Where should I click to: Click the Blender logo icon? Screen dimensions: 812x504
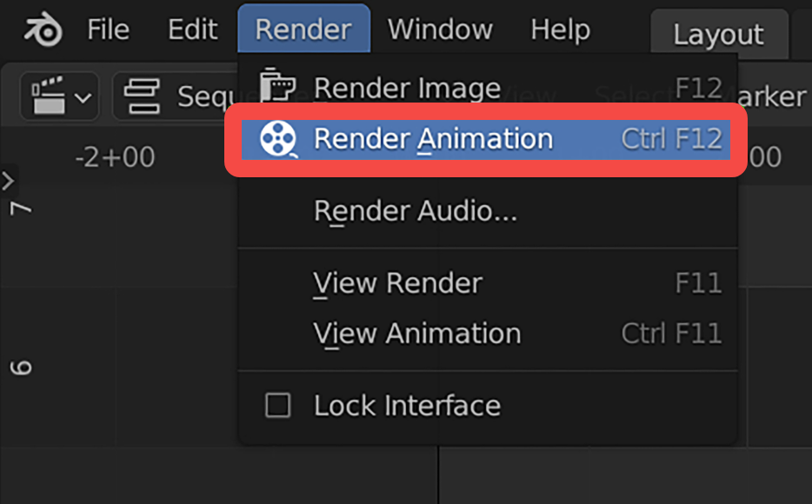point(41,29)
